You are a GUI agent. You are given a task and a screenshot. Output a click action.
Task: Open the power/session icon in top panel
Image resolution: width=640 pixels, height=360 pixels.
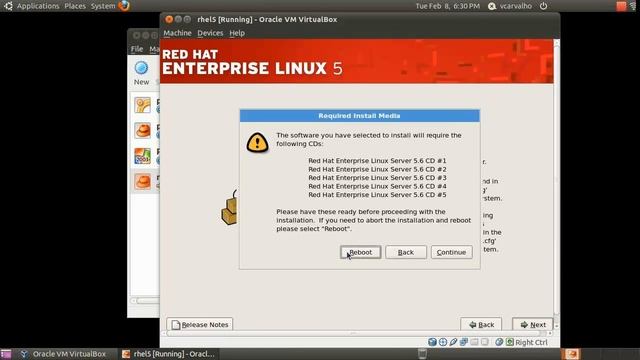point(543,6)
